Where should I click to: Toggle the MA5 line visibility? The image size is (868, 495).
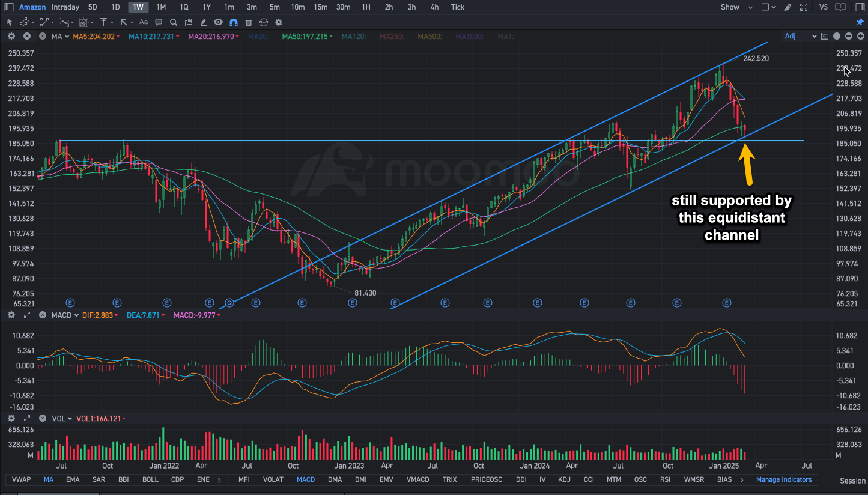click(96, 37)
